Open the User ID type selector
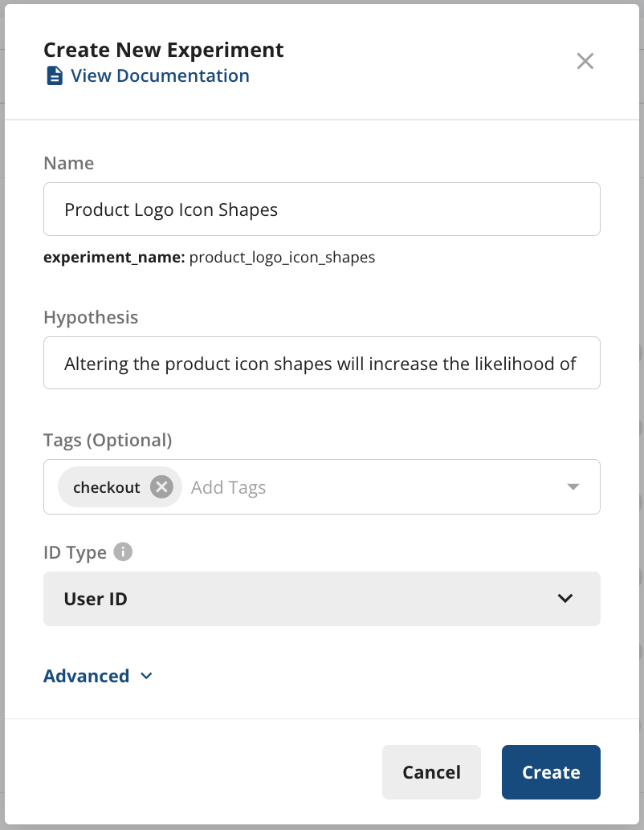Viewport: 644px width, 830px height. (x=321, y=599)
